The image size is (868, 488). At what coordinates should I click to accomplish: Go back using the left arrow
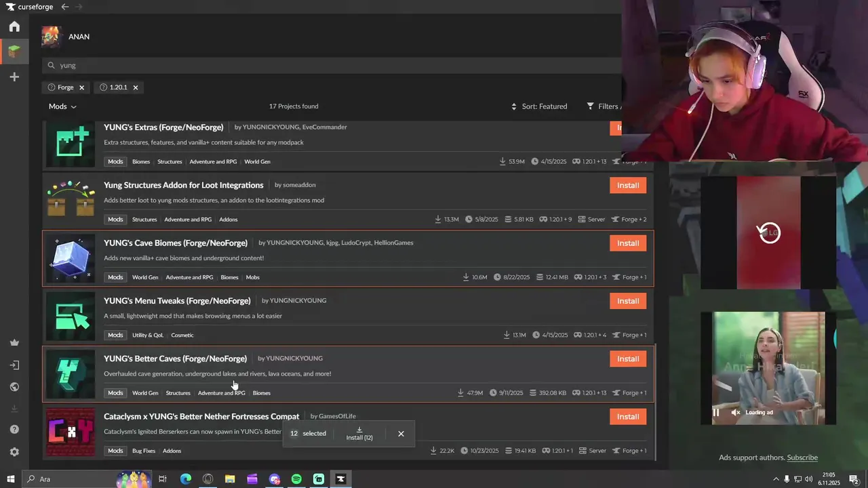tap(65, 7)
